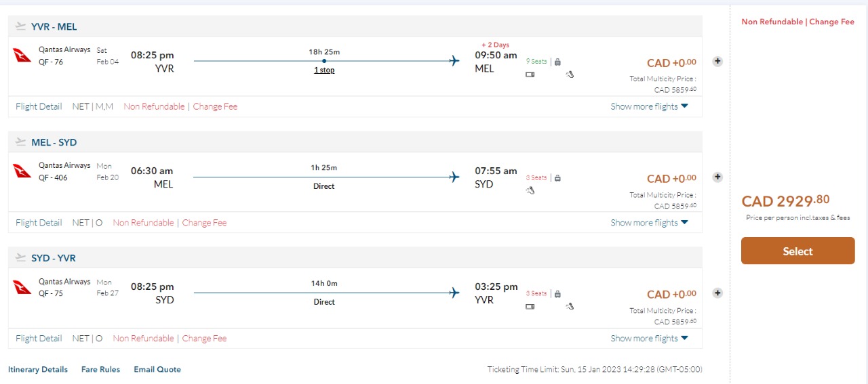Click the baggage icon on the MEL-SYD flight
The width and height of the screenshot is (868, 384).
tap(557, 178)
